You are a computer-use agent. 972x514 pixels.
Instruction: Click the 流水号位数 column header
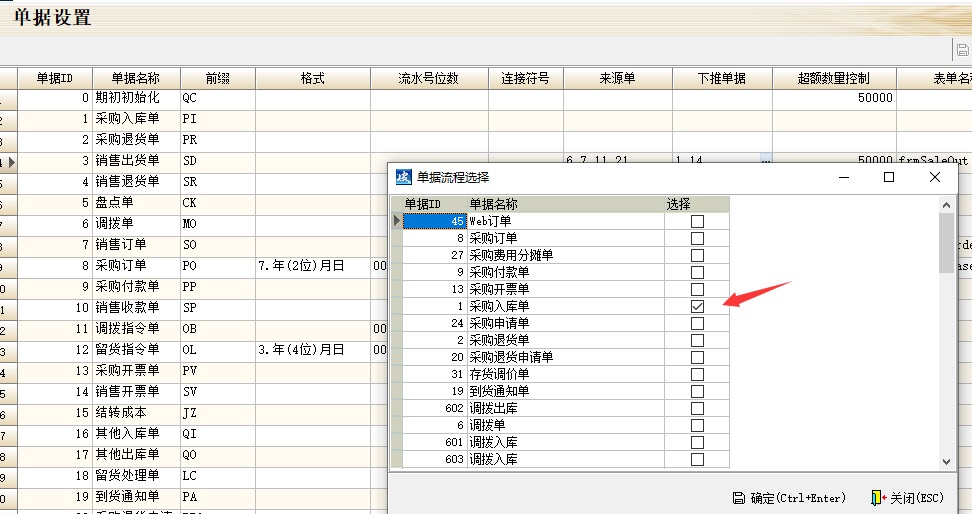[428, 78]
